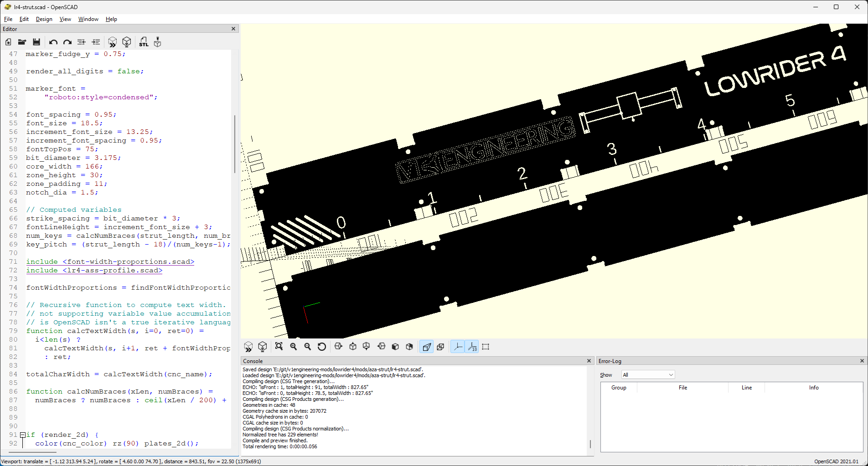Click the File column header in the Error-Log
This screenshot has width=868, height=466.
682,388
